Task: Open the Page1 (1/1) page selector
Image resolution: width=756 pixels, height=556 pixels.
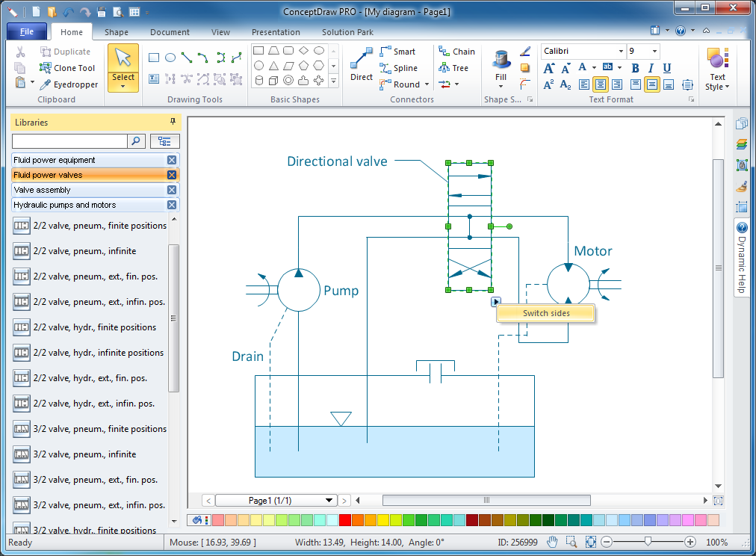Action: [276, 500]
